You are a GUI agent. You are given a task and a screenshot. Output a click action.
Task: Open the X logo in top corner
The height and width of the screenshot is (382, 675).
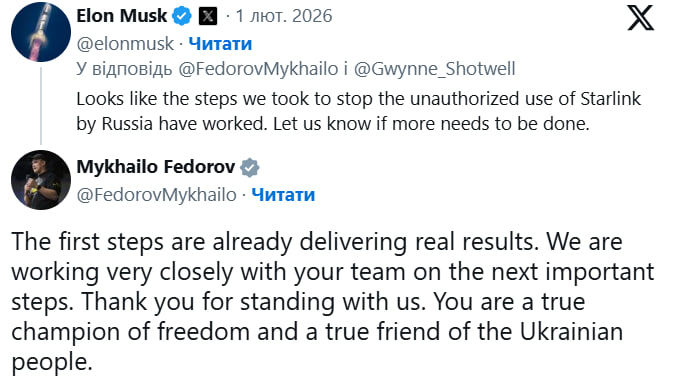pyautogui.click(x=640, y=18)
